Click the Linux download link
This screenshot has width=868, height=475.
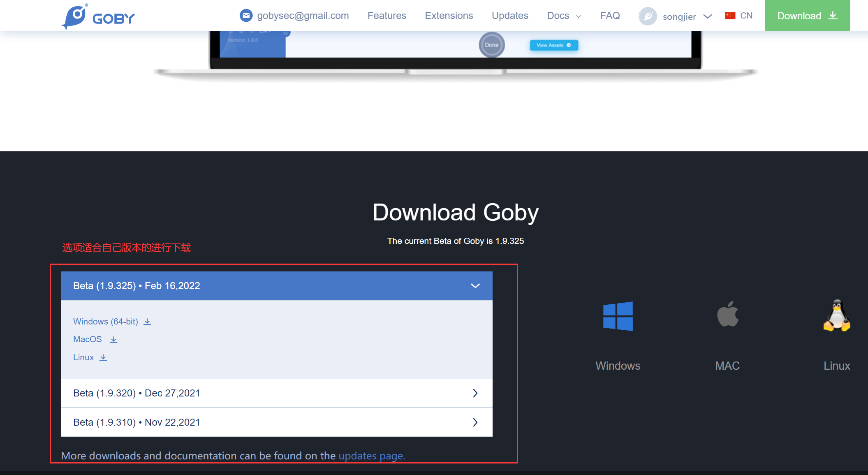pos(84,357)
